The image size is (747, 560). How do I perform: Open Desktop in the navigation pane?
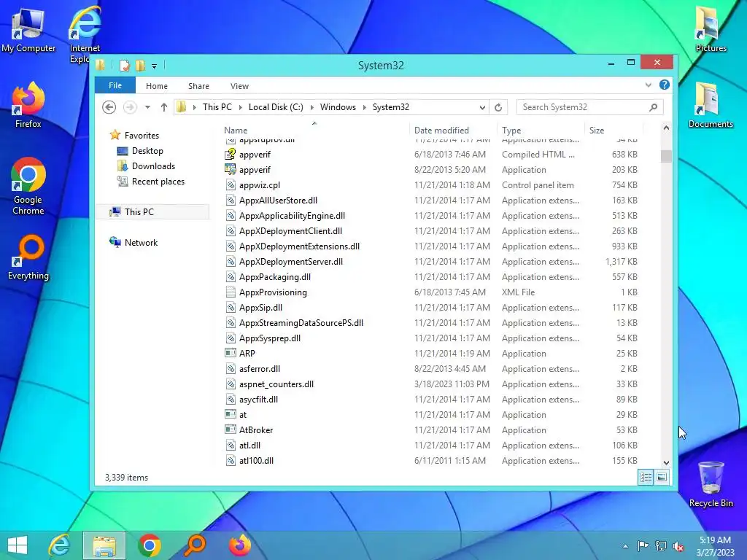tap(147, 150)
